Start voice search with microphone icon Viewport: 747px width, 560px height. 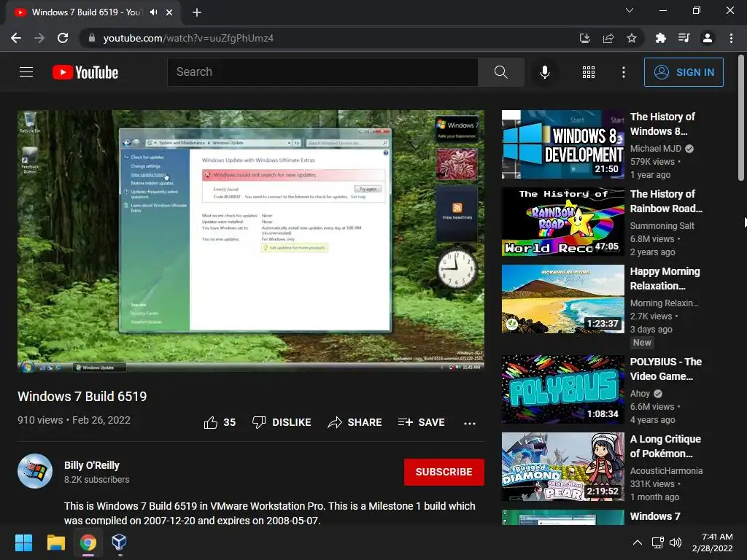pyautogui.click(x=544, y=72)
